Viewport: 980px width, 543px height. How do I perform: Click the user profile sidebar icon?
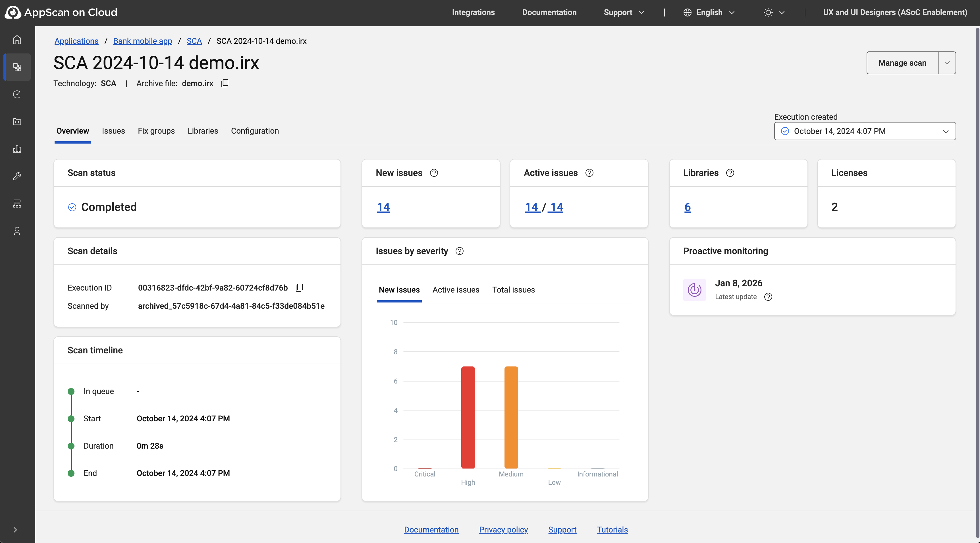[17, 231]
